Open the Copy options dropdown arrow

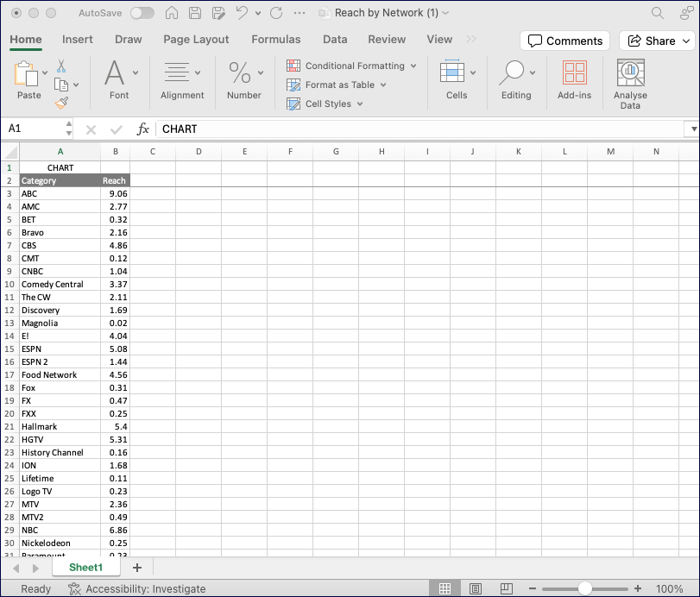[76, 85]
